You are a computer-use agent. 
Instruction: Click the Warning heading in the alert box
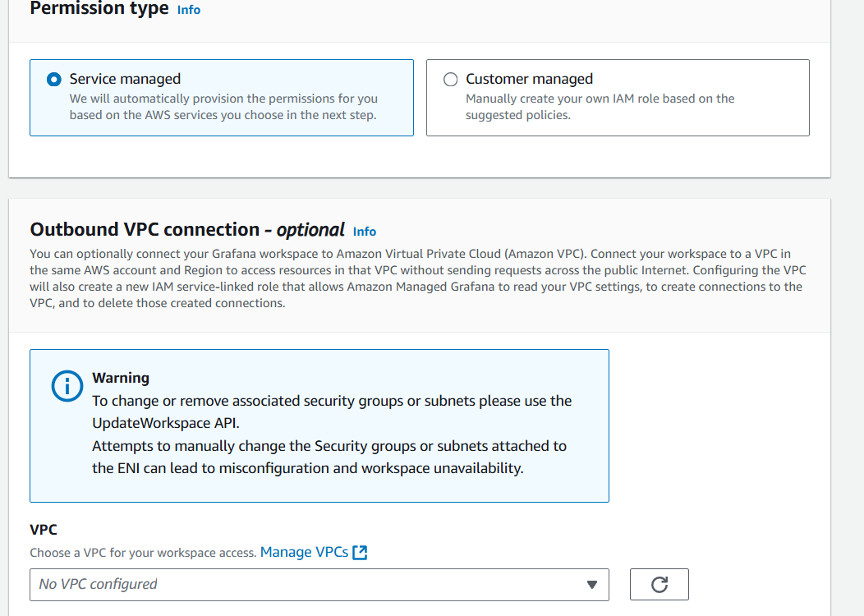coord(121,378)
